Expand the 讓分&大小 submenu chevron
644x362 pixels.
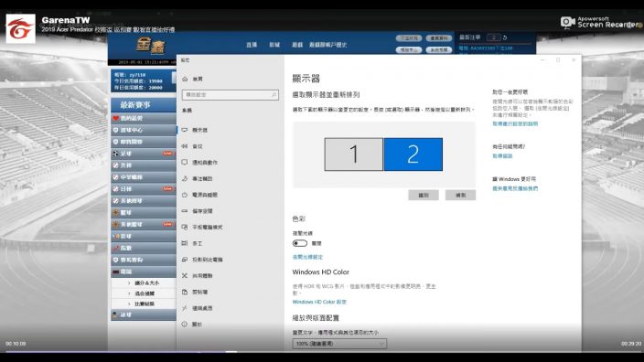coord(129,283)
